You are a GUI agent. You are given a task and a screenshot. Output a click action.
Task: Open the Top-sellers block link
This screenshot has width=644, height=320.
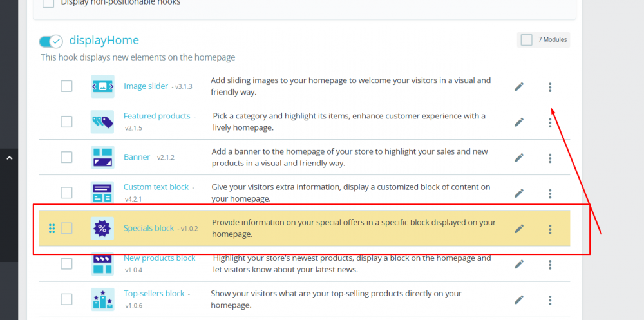click(x=154, y=294)
